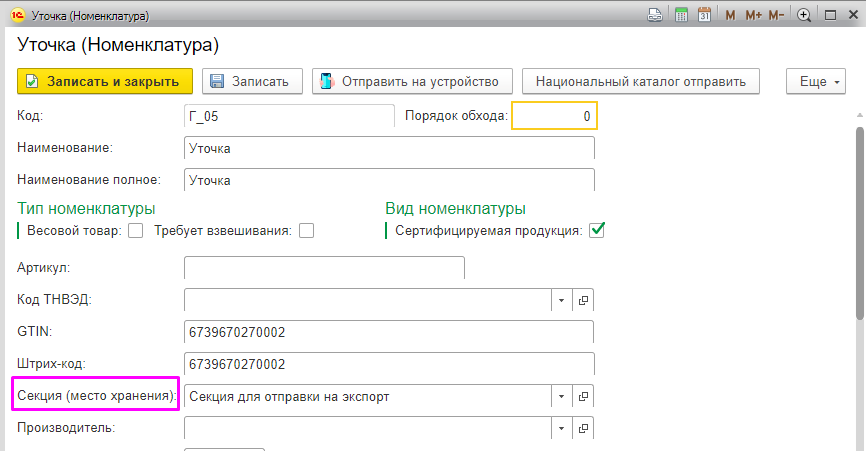Click Отправить на устройство button
The width and height of the screenshot is (866, 453).
(412, 81)
